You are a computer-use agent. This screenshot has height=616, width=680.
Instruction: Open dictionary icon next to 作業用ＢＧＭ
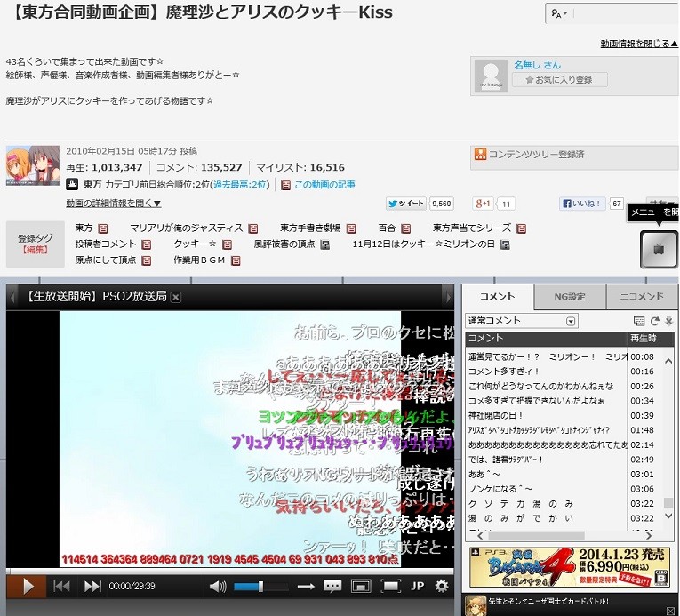pyautogui.click(x=236, y=260)
